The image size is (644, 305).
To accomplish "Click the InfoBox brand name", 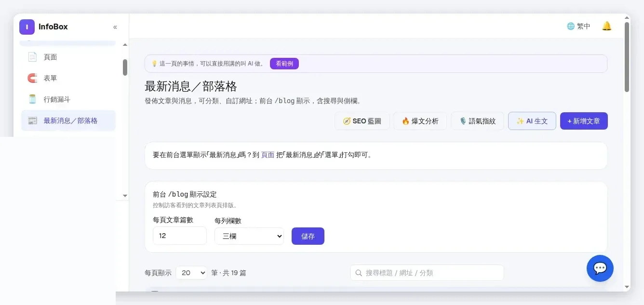I will pos(53,27).
